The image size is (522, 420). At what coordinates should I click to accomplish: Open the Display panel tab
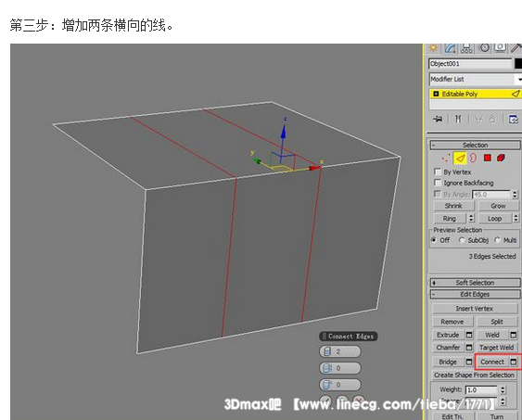pos(500,48)
